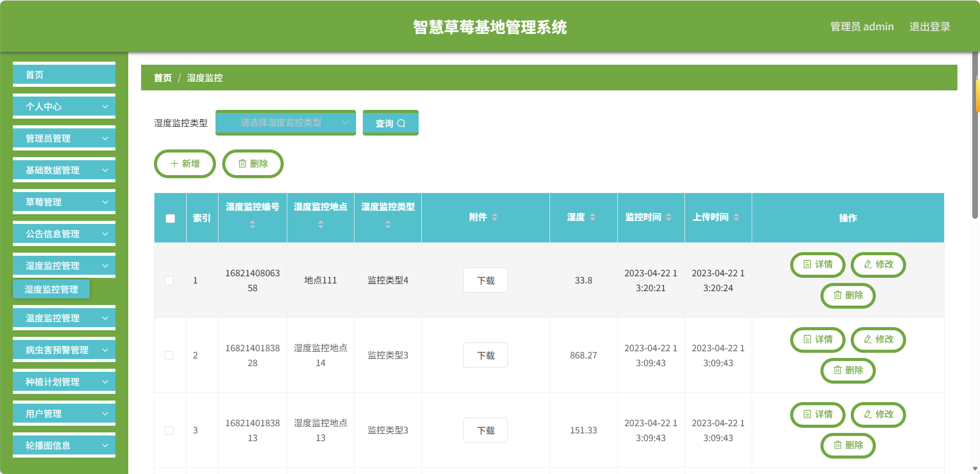This screenshot has height=474, width=980.
Task: Collapse the 湿度监控管理 parent menu
Action: pyautogui.click(x=64, y=266)
